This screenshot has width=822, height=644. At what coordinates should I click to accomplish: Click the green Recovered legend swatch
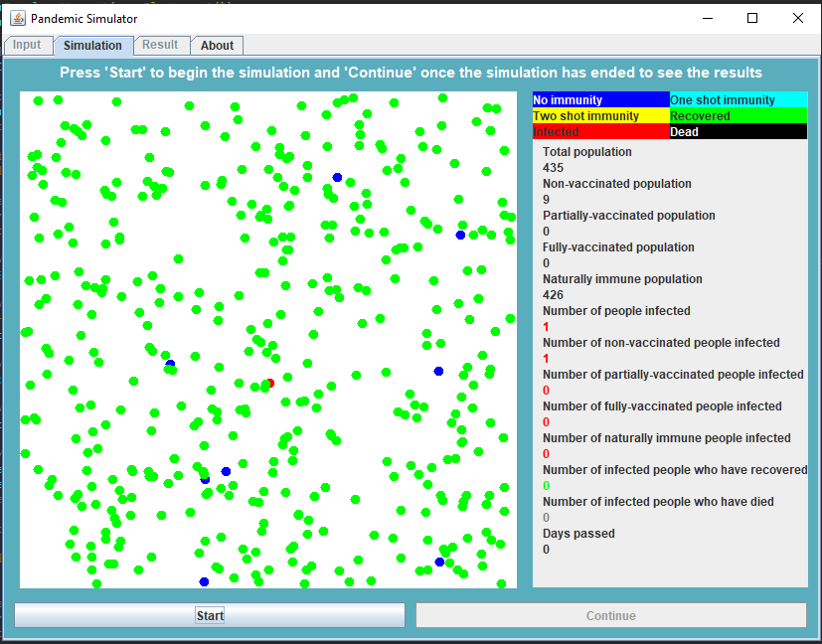(739, 116)
